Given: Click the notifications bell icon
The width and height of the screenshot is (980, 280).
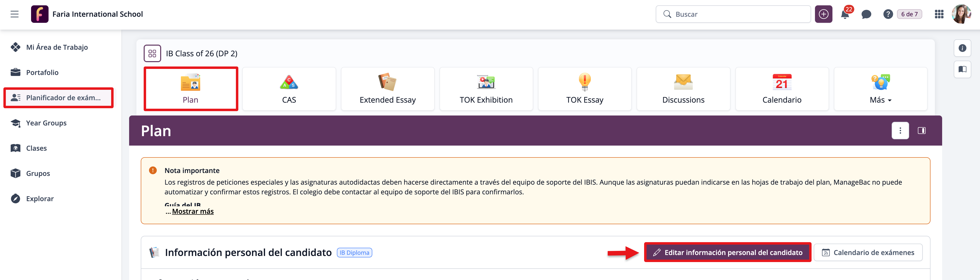Looking at the screenshot, I should pos(845,15).
